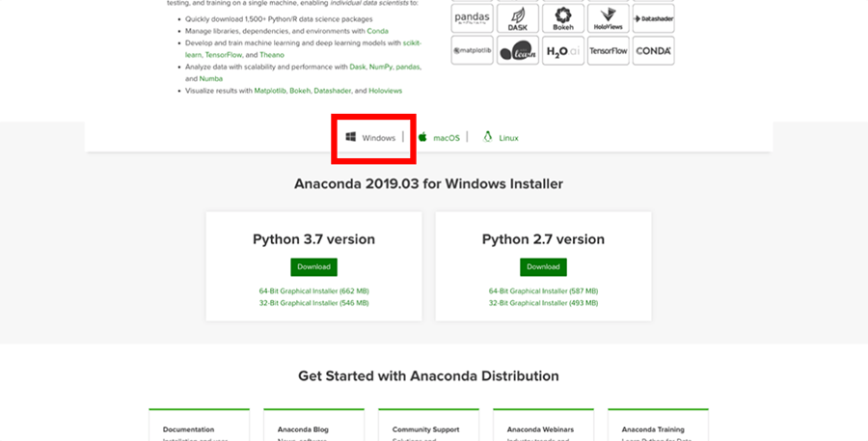Click the H2O.ai logo tile
Image resolution: width=868 pixels, height=441 pixels.
pyautogui.click(x=563, y=50)
